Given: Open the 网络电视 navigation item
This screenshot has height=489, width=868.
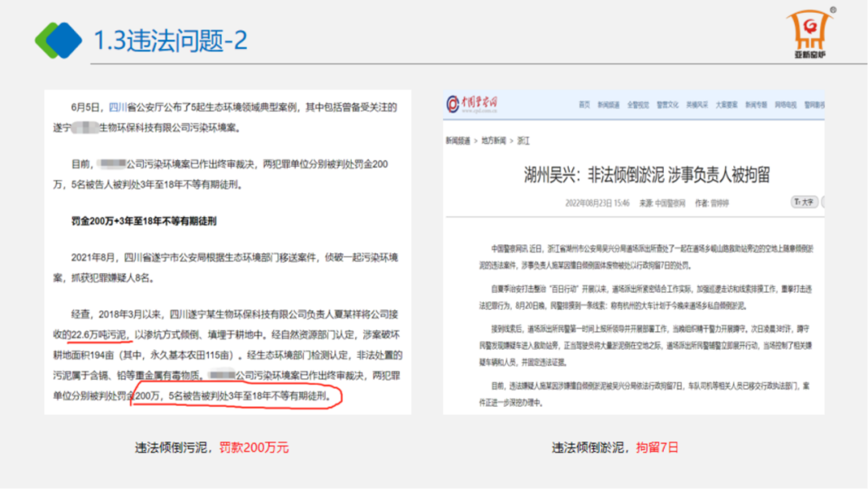Looking at the screenshot, I should [x=785, y=105].
